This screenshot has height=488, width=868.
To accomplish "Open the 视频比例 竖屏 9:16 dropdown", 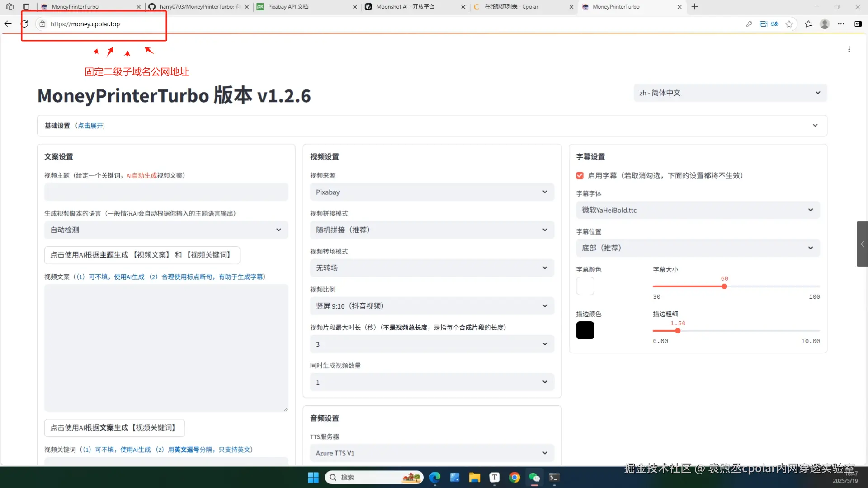I will 432,306.
